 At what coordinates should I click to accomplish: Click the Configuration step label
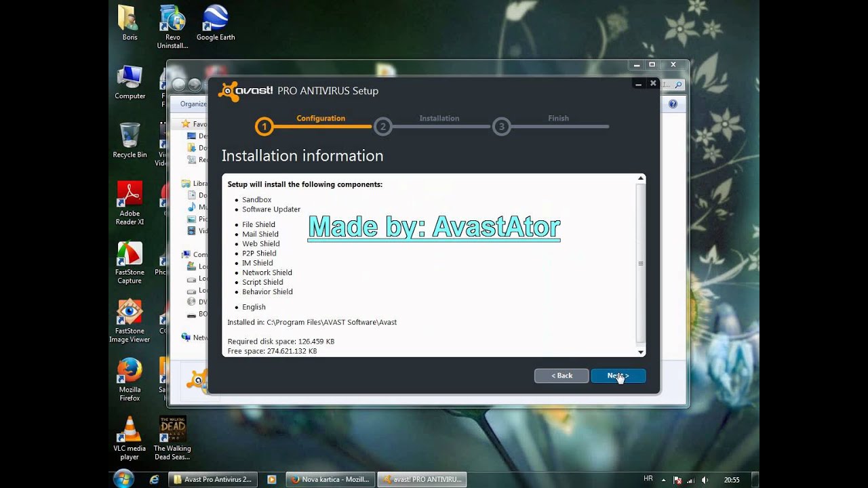click(x=321, y=118)
